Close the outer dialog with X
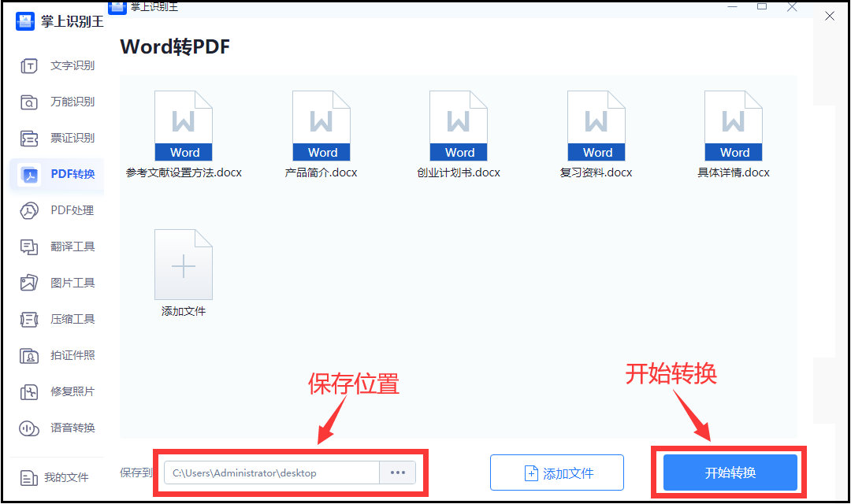Image resolution: width=851 pixels, height=504 pixels. [x=829, y=17]
